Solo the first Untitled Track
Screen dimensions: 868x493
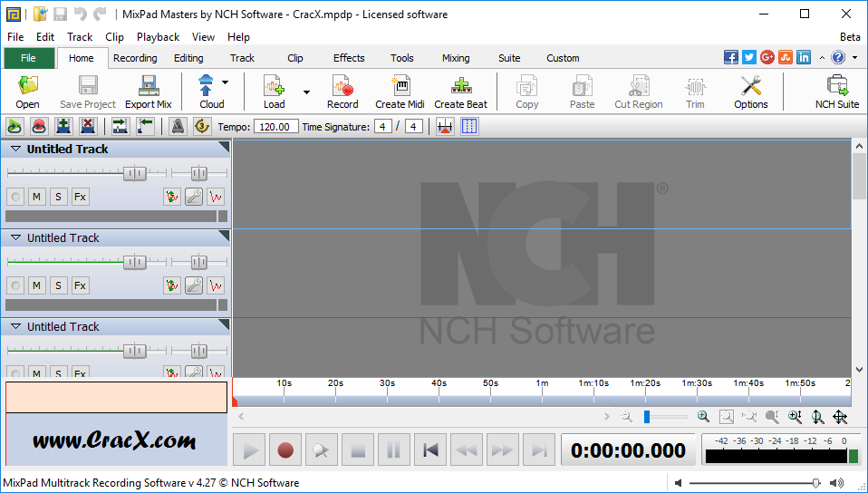coord(58,197)
